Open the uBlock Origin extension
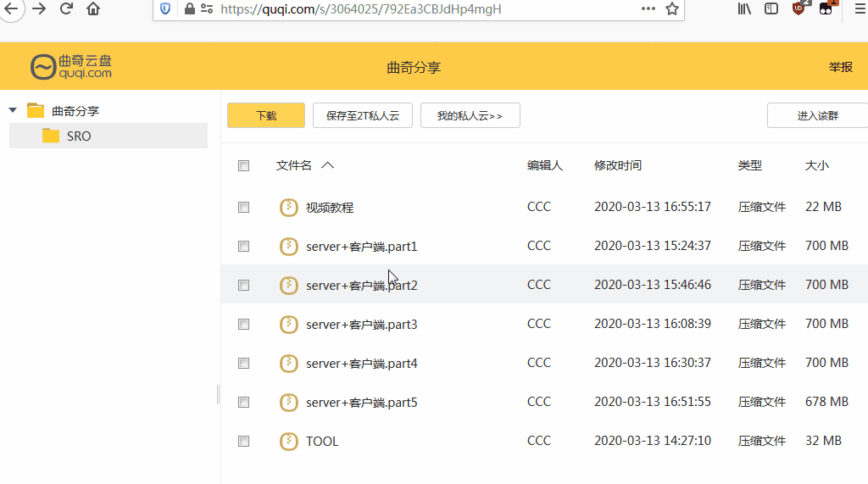Screen dimensions: 868x484 (798, 8)
